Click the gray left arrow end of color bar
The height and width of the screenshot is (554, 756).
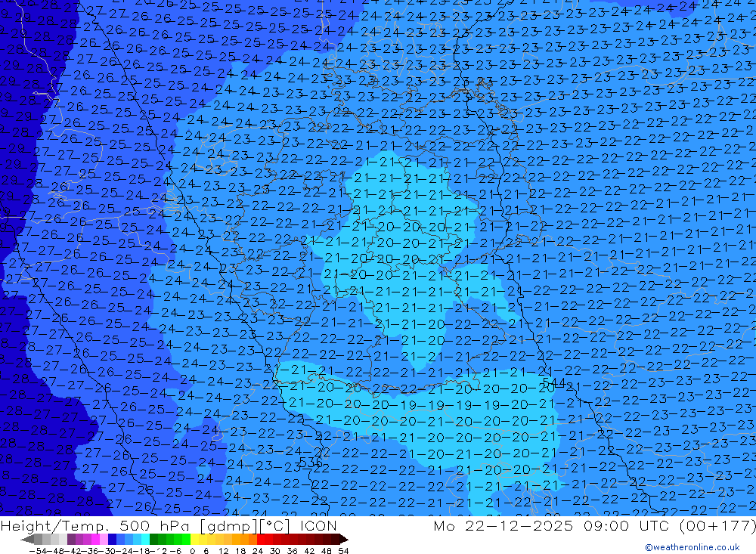tap(27, 540)
